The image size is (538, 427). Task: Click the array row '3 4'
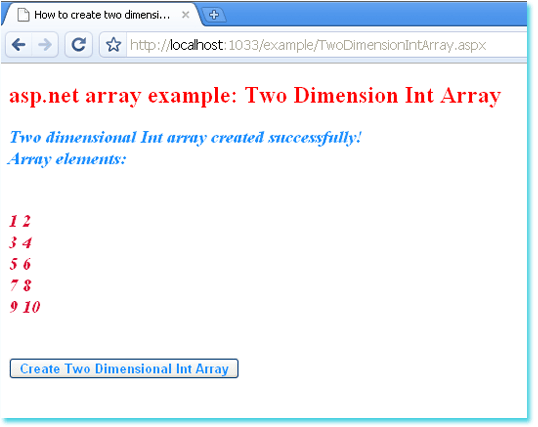coord(20,243)
